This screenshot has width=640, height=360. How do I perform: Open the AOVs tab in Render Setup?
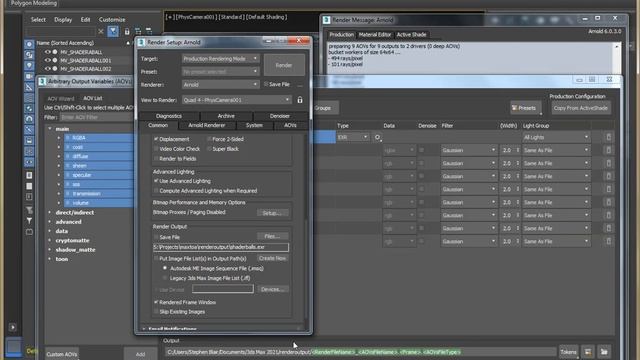click(x=290, y=125)
